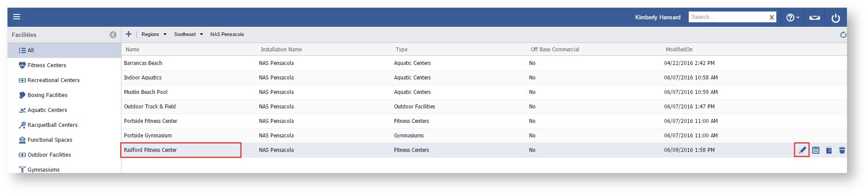Refresh the facilities list

pos(843,35)
